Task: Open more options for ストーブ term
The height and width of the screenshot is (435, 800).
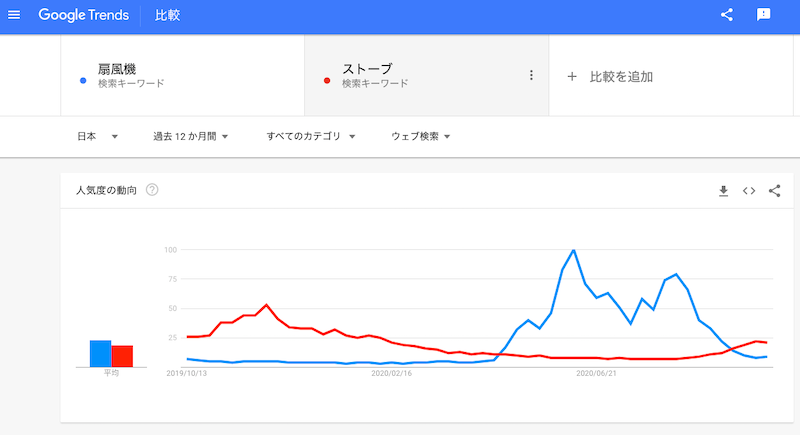Action: pos(531,75)
